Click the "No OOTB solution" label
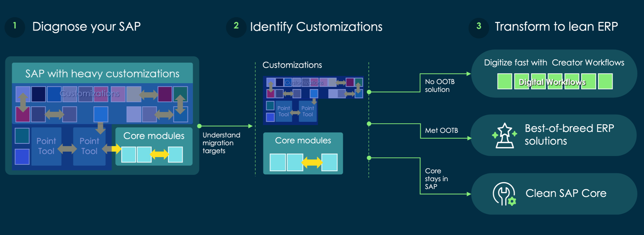Viewport: 644px width, 235px height. coord(440,86)
